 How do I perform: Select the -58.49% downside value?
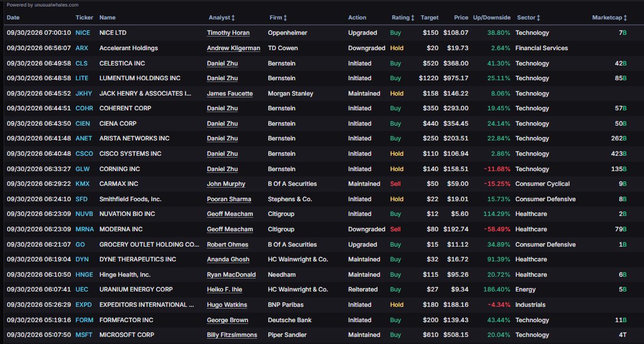pyautogui.click(x=497, y=229)
